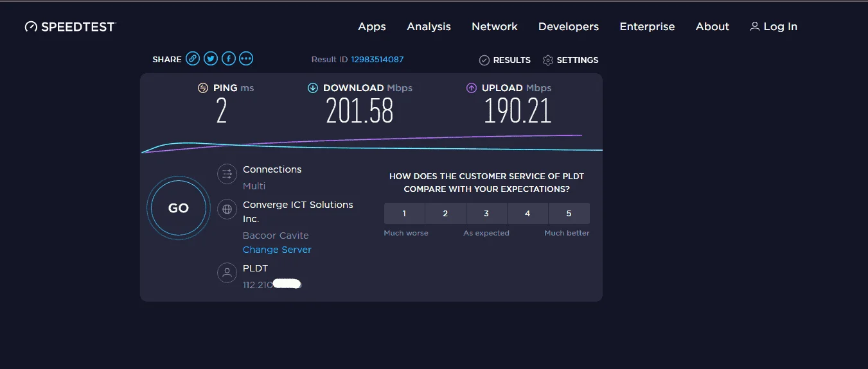
Task: Click the PLDT user icon
Action: tap(227, 272)
